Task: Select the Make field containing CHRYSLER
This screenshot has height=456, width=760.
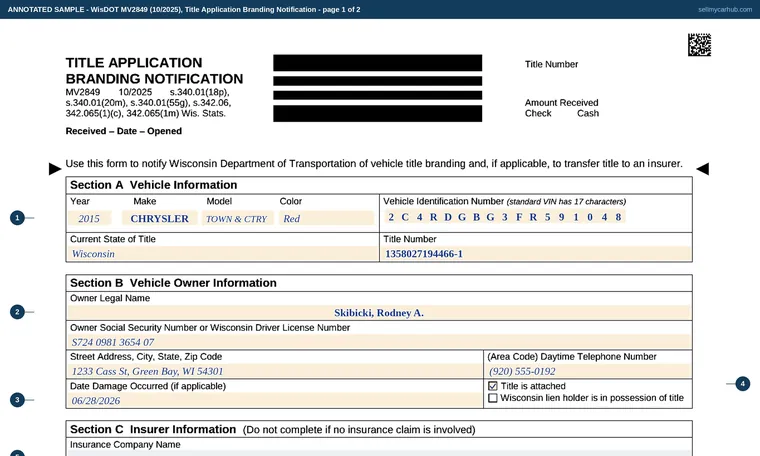Action: [159, 219]
